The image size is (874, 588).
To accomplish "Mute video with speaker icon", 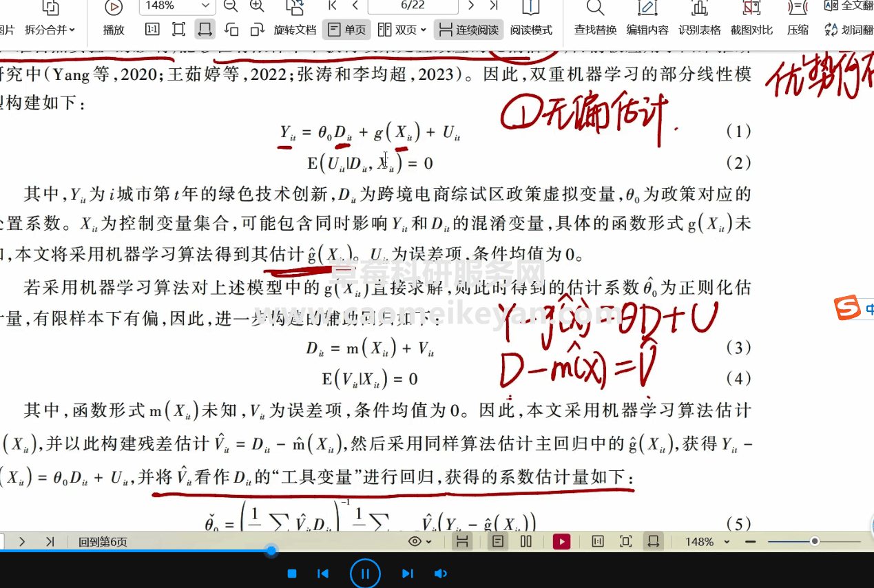I will [441, 574].
